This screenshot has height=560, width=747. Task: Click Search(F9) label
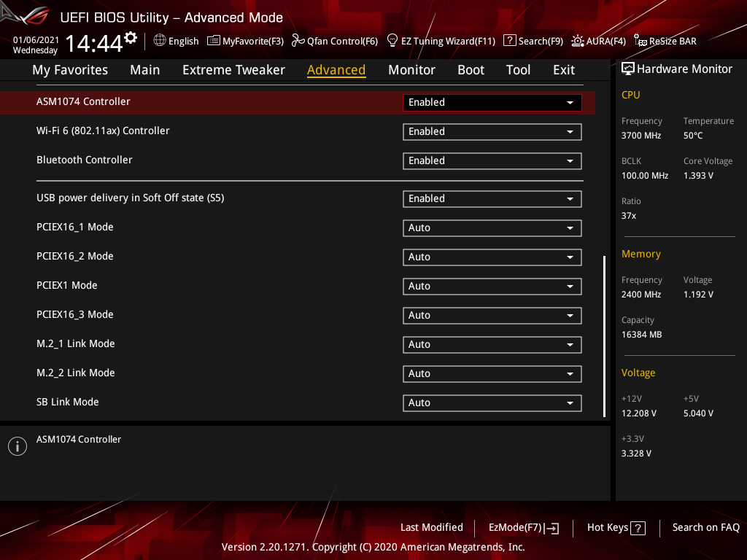541,42
